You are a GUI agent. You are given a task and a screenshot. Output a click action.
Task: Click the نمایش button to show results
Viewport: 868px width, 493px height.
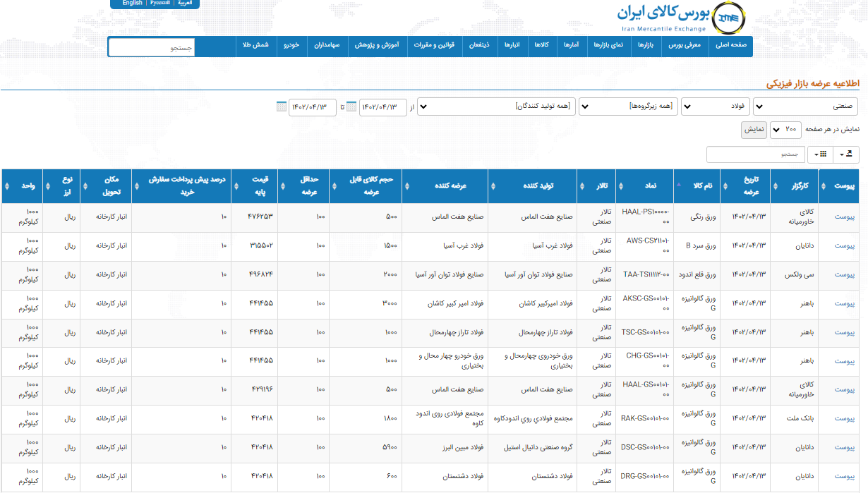(x=754, y=130)
